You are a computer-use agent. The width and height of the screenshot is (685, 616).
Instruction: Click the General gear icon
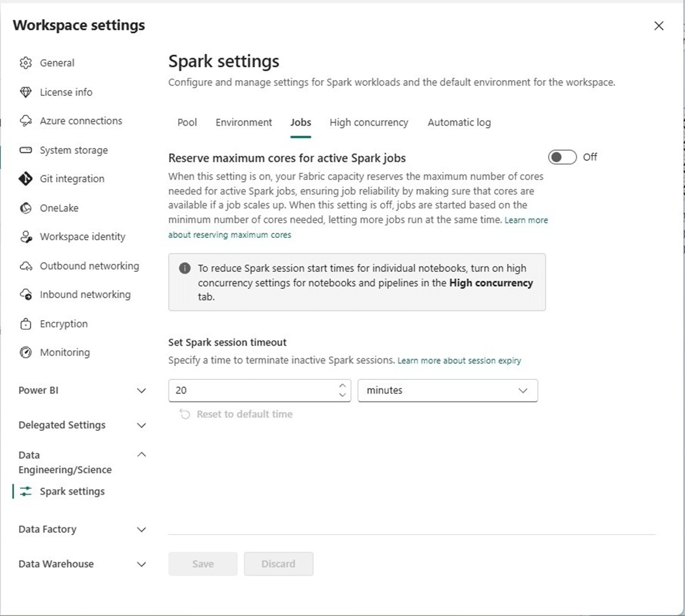pyautogui.click(x=26, y=63)
